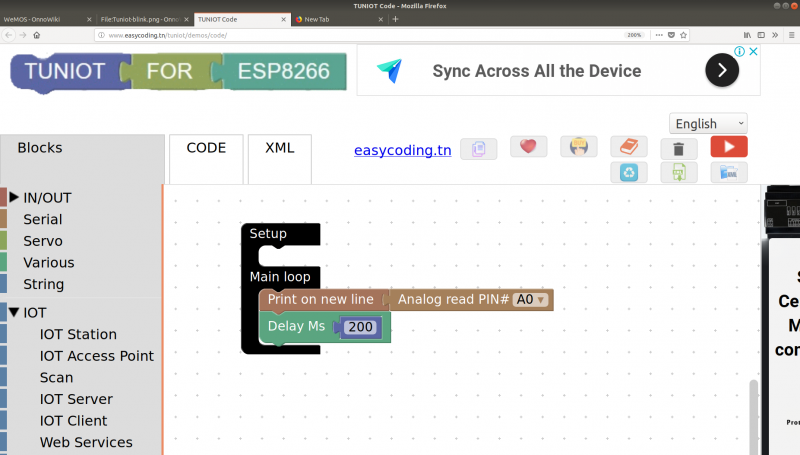Image resolution: width=800 pixels, height=455 pixels.
Task: Select the Servo block category
Action: pos(42,241)
